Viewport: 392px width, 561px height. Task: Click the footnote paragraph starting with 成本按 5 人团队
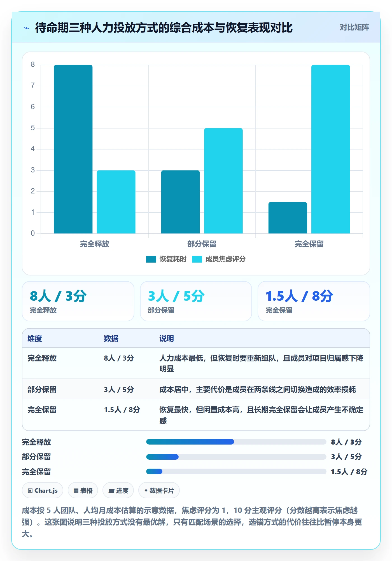coord(192,522)
